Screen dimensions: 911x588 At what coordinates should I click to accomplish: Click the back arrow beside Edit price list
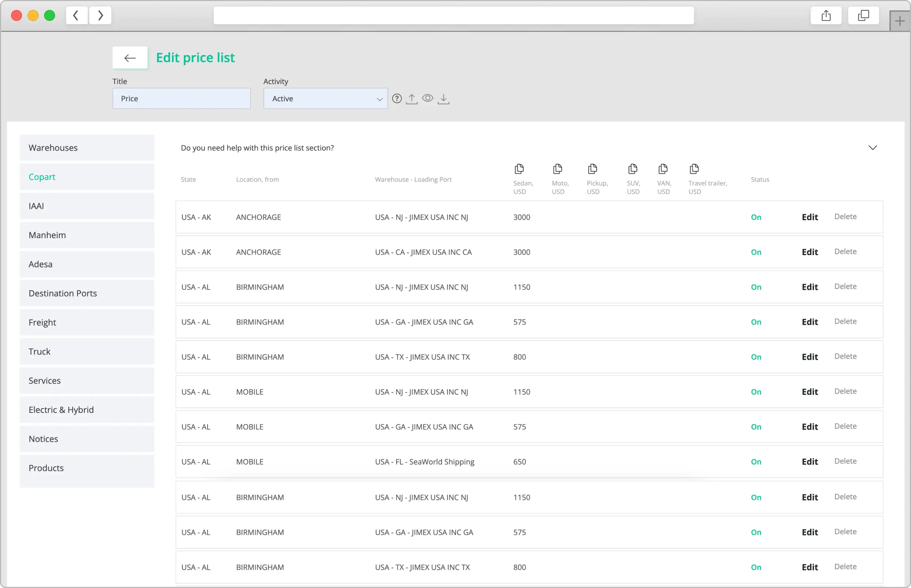130,58
